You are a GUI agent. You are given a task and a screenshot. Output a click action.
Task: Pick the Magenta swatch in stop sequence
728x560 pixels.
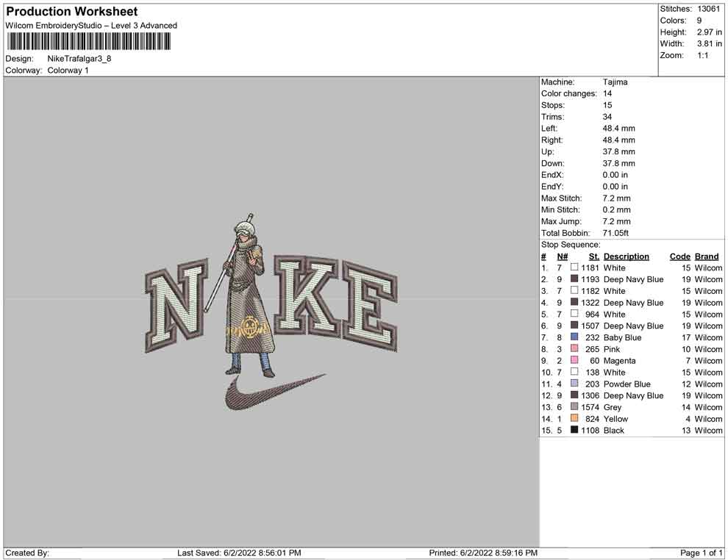(574, 361)
